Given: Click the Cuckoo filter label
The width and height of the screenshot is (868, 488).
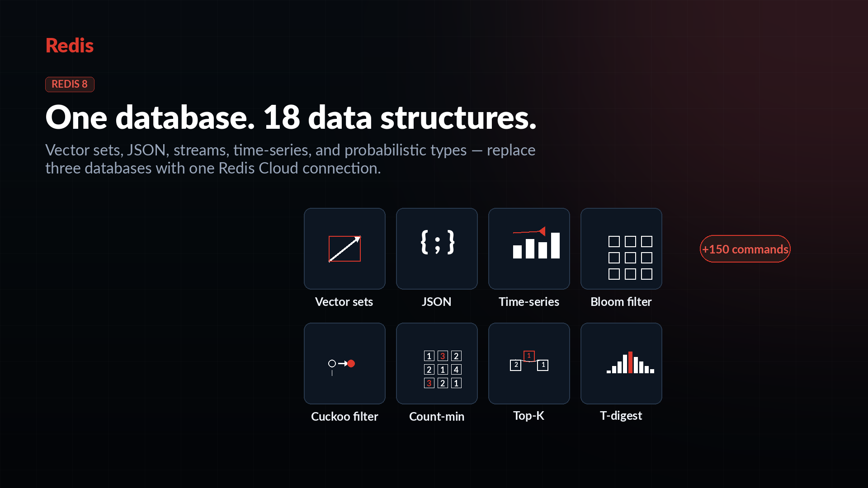Looking at the screenshot, I should [344, 417].
